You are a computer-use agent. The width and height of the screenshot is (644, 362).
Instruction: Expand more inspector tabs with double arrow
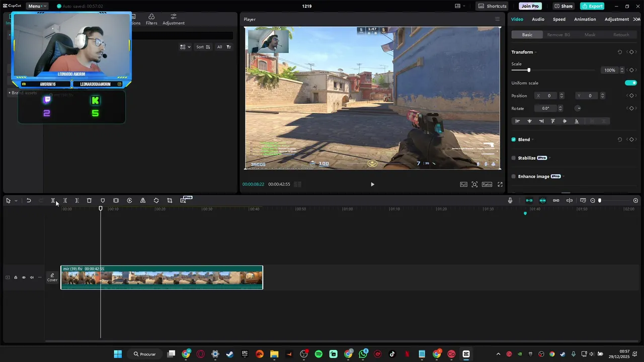pos(636,19)
